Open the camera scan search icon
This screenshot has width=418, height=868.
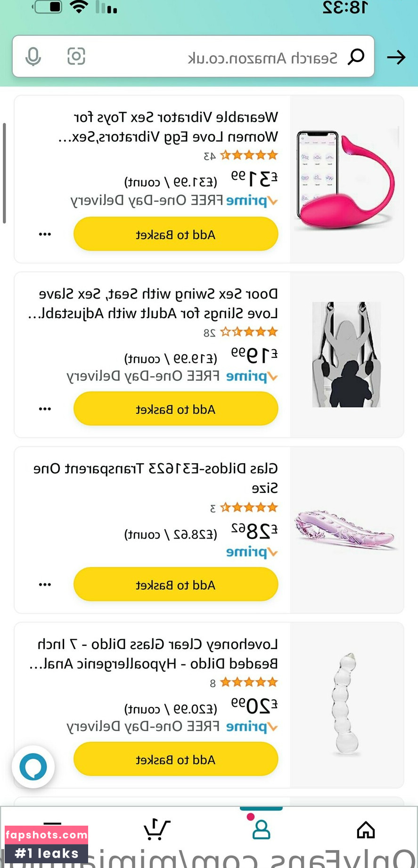pyautogui.click(x=76, y=56)
